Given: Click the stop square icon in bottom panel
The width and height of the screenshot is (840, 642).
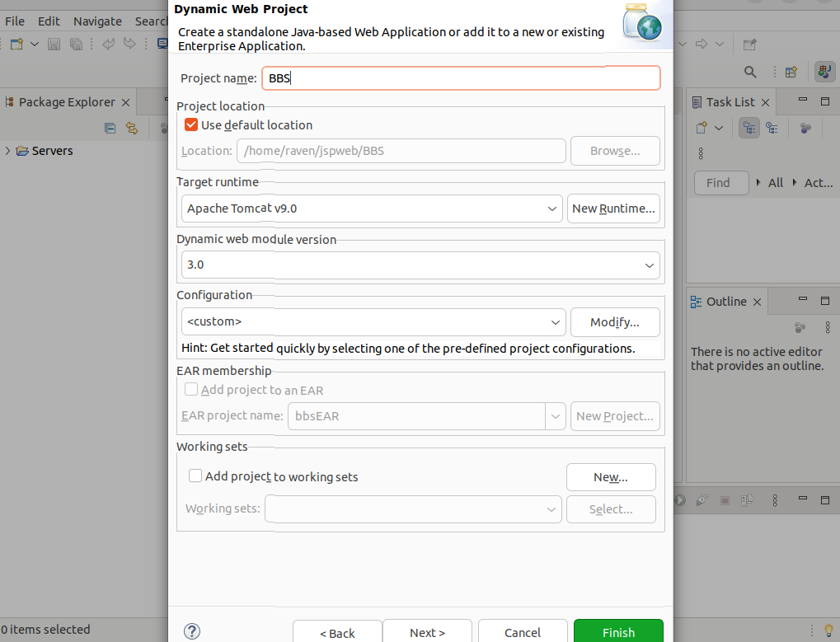Looking at the screenshot, I should (x=725, y=500).
